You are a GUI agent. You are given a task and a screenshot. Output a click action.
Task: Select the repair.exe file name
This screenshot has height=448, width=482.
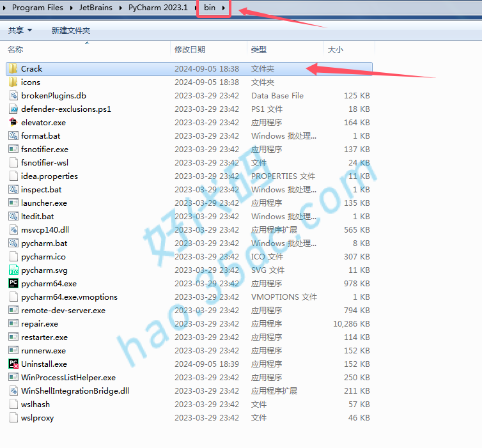(40, 323)
